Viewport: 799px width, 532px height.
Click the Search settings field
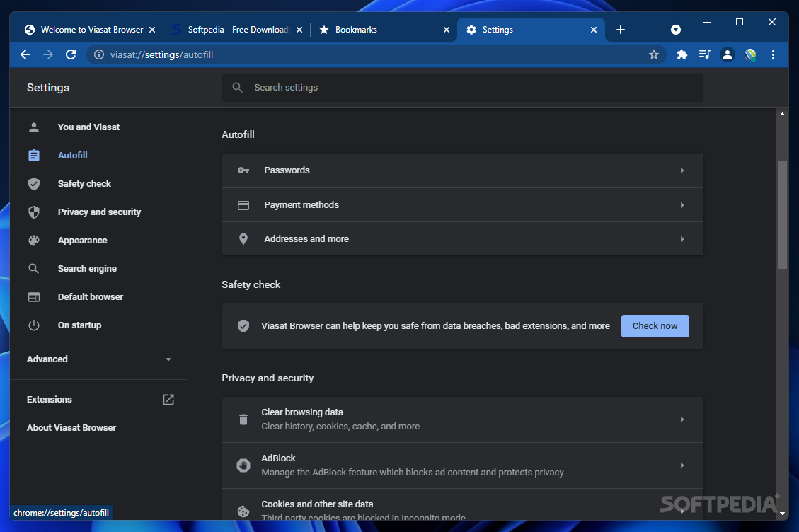[463, 88]
